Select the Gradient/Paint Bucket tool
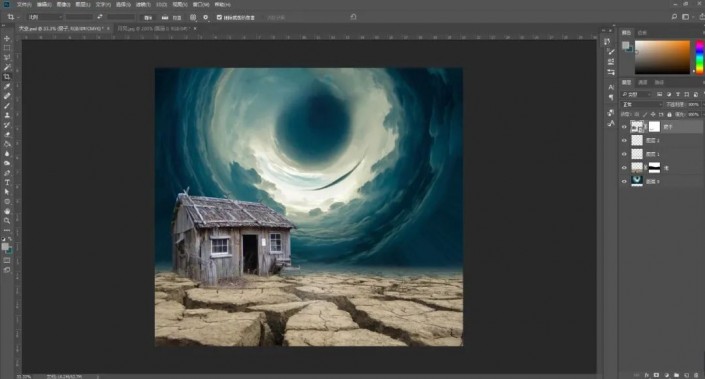Screen dimensions: 705x379 click(7, 144)
